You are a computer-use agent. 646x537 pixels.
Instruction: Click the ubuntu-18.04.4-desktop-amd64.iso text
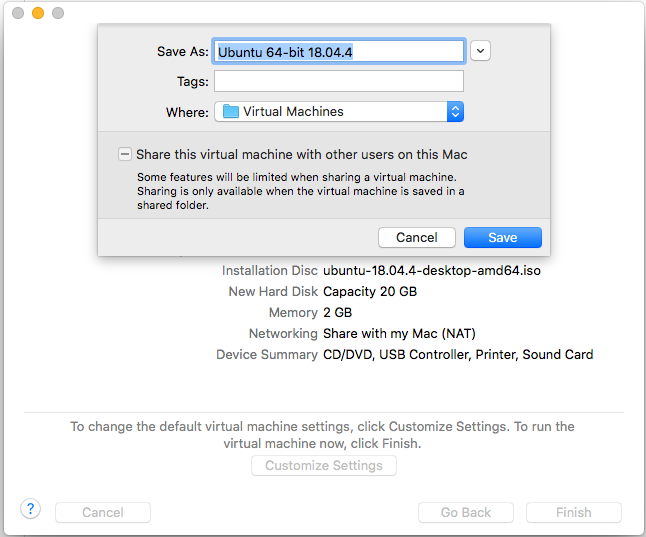pyautogui.click(x=432, y=271)
